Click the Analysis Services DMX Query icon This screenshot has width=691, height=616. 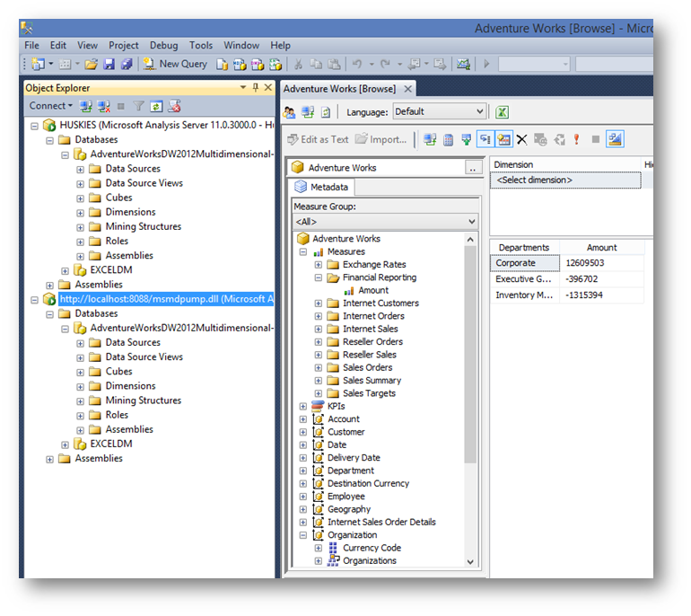(258, 65)
